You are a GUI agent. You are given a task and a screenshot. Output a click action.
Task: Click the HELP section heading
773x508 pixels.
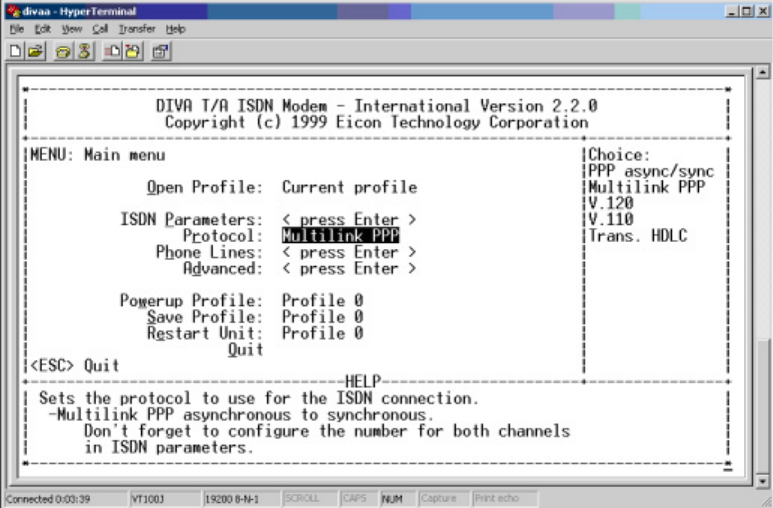coord(363,381)
